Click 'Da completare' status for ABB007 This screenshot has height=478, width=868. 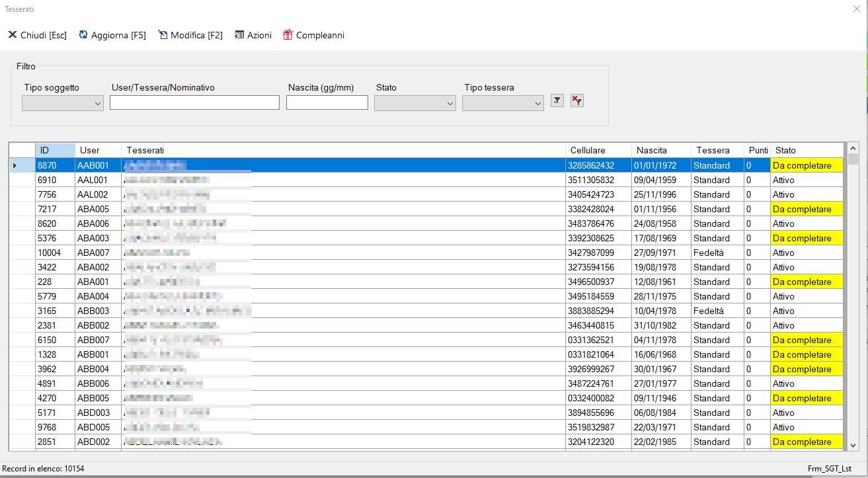[x=807, y=340]
